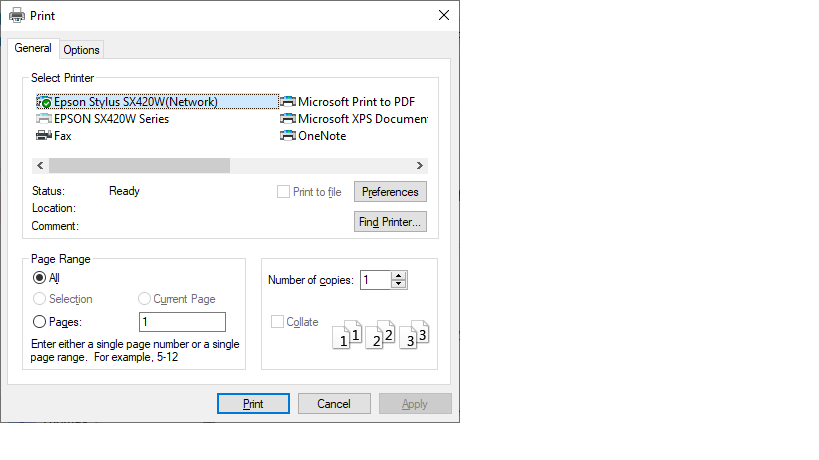Open the General tab
This screenshot has width=819, height=460.
tap(33, 48)
